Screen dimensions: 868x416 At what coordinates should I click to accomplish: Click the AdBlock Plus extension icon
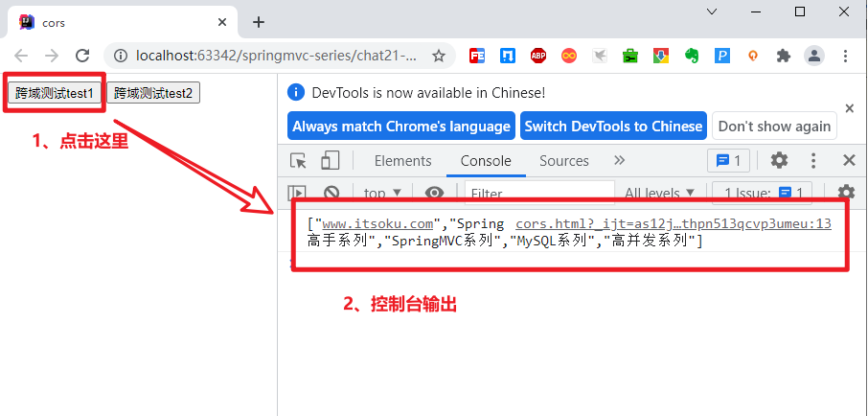tap(538, 56)
